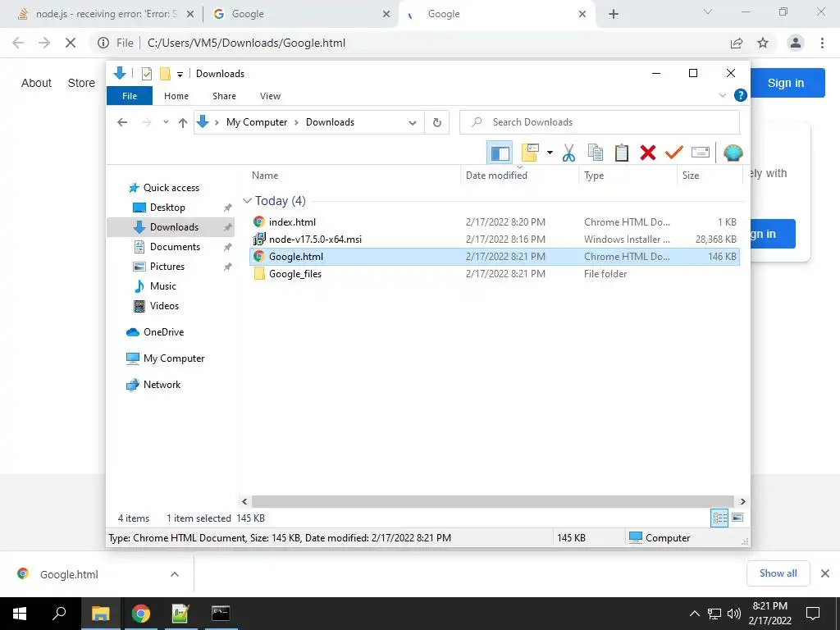This screenshot has width=840, height=630.
Task: Click the Search Downloads field
Action: (600, 122)
